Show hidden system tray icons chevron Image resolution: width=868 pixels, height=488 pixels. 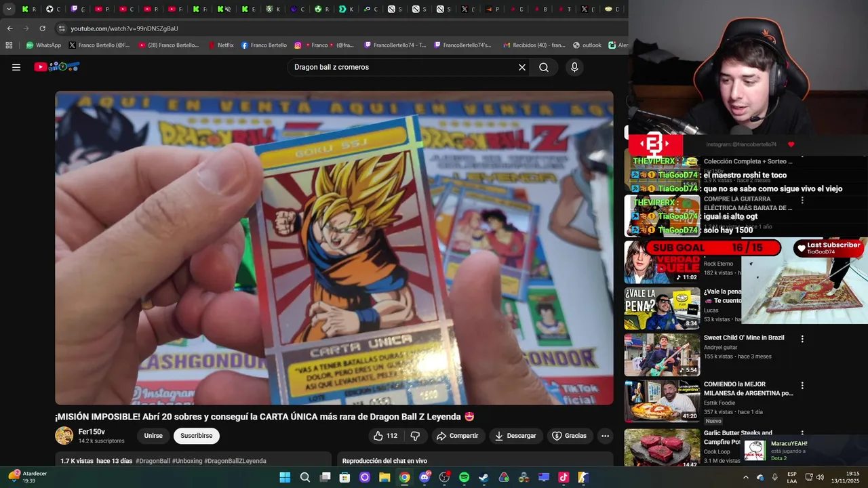(746, 477)
